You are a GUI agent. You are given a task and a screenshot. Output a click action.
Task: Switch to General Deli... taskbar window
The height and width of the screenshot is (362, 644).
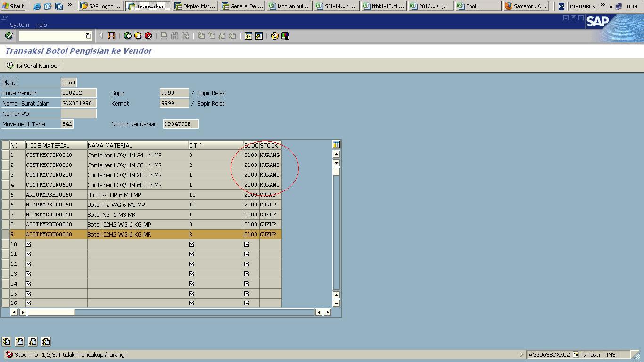pyautogui.click(x=242, y=6)
